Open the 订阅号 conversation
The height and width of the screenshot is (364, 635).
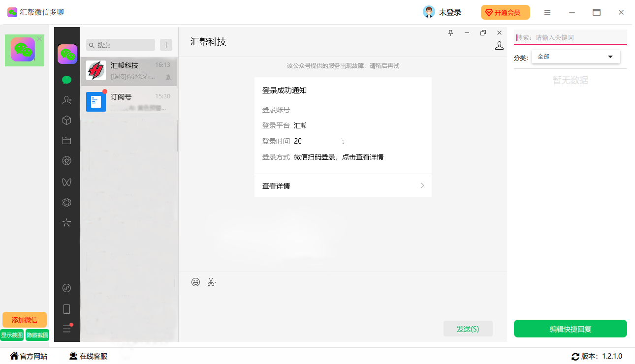pos(129,102)
